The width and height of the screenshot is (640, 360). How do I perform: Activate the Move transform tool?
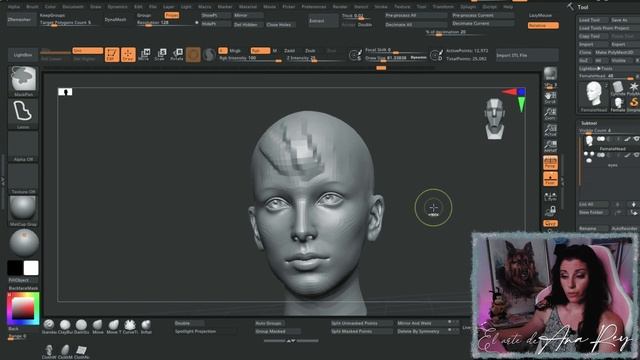point(144,55)
